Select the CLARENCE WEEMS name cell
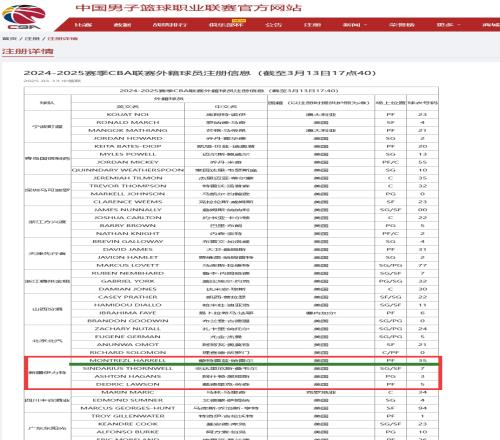This screenshot has height=440, width=500. pyautogui.click(x=128, y=202)
